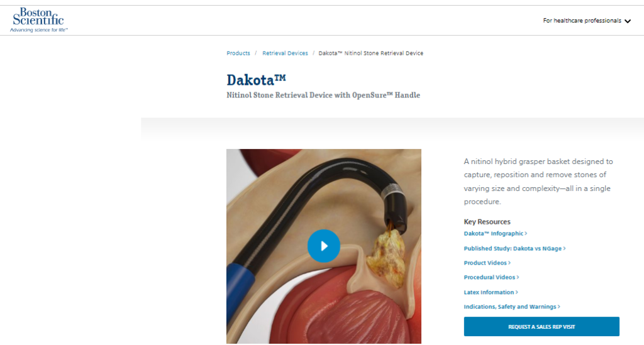644x345 pixels.
Task: Click the arrow after Procedural Videos
Action: (518, 277)
